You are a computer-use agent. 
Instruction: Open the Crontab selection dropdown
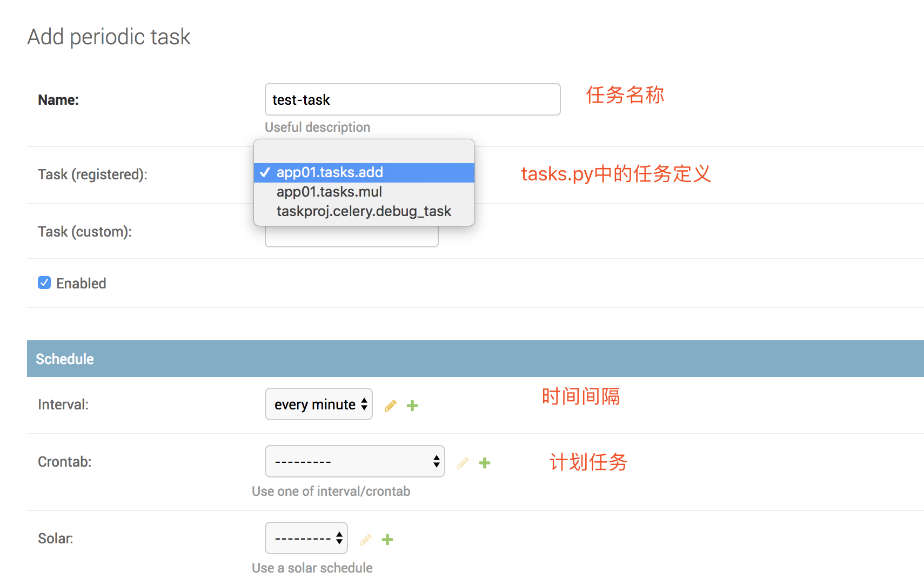354,461
